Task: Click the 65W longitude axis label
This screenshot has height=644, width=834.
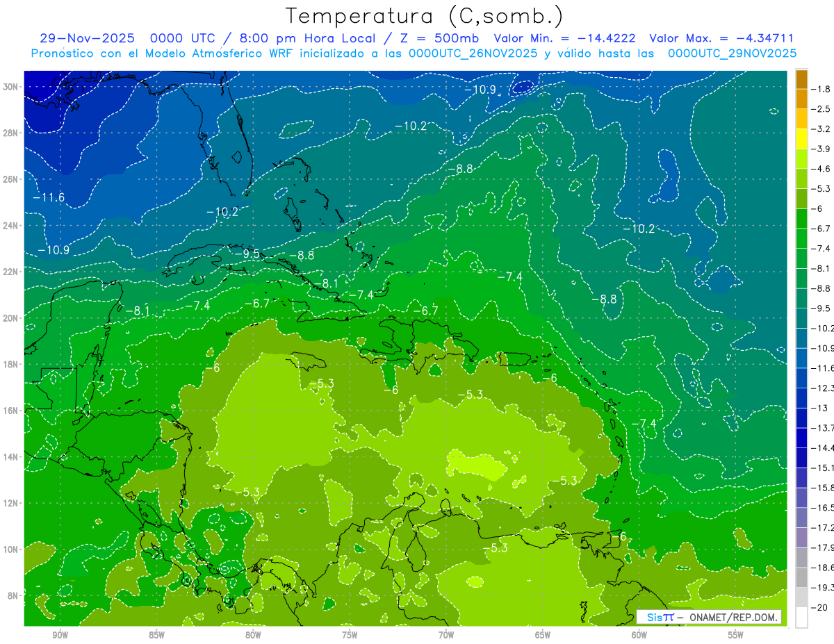Action: pos(543,635)
